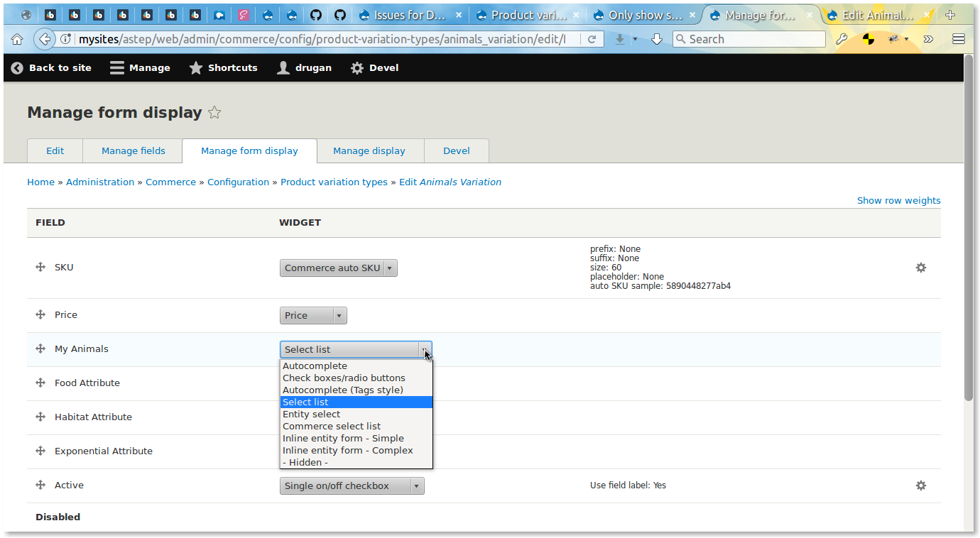The image size is (980, 538).
Task: Open the Active row settings gear
Action: click(x=921, y=485)
